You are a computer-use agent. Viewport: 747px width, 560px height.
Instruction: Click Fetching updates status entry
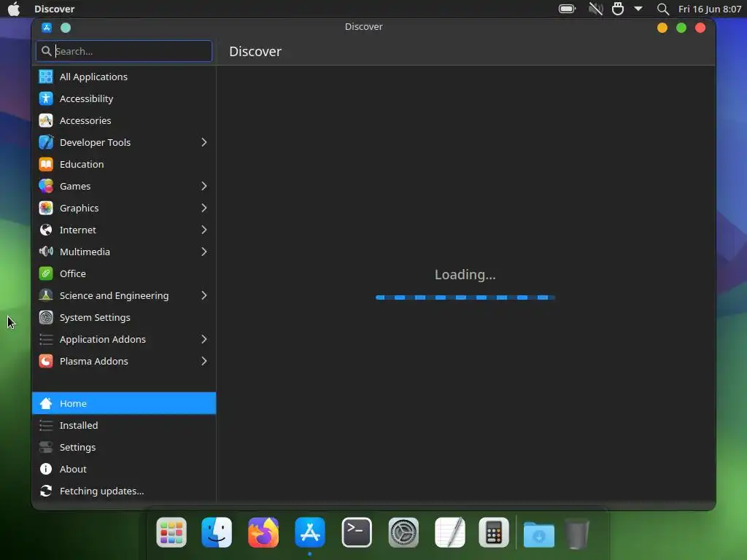[124, 491]
